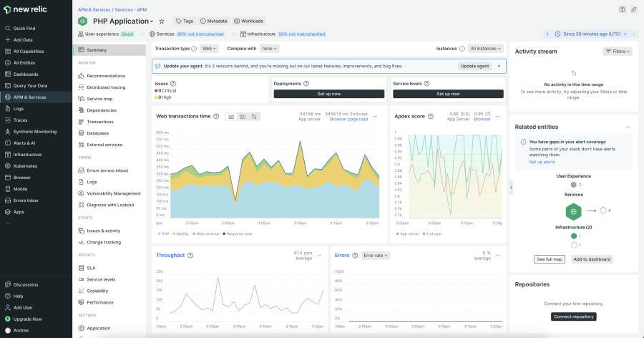Image resolution: width=644 pixels, height=338 pixels.
Task: Open the time range picker dropdown
Action: [591, 34]
